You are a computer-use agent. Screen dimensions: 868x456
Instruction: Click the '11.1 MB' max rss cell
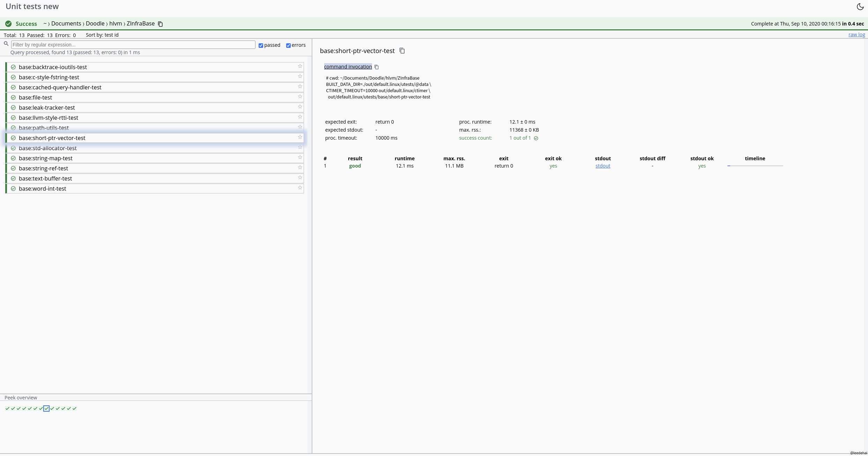coord(454,166)
